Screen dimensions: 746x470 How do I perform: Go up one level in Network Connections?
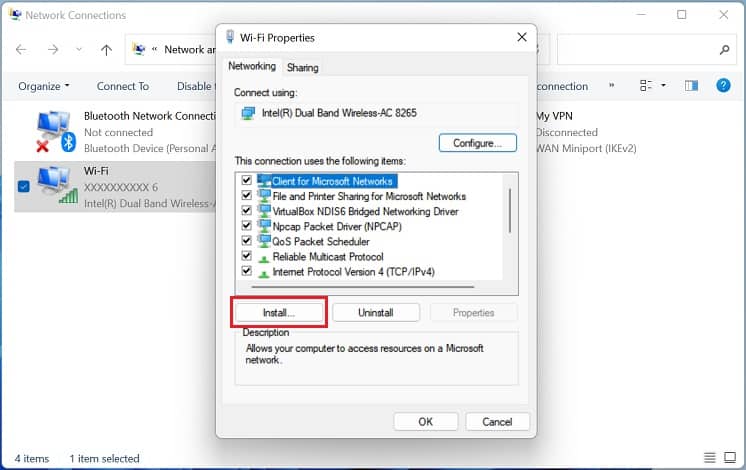(x=107, y=49)
